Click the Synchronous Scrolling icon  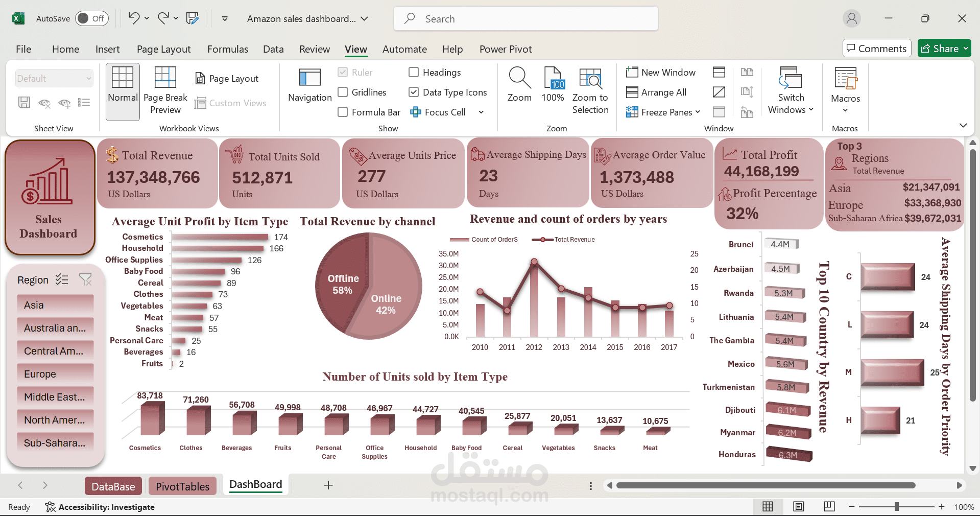[747, 92]
